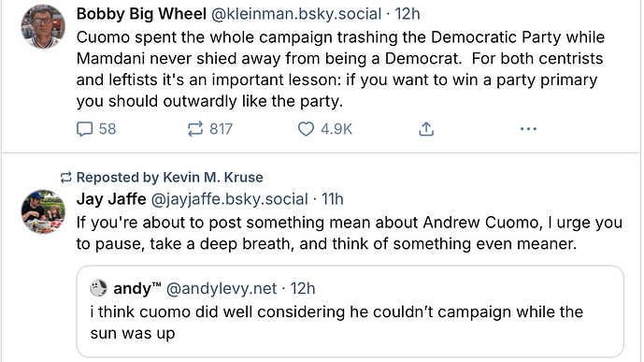Image resolution: width=644 pixels, height=362 pixels.
Task: Open Jay Jaffe's profile avatar
Action: click(x=43, y=211)
